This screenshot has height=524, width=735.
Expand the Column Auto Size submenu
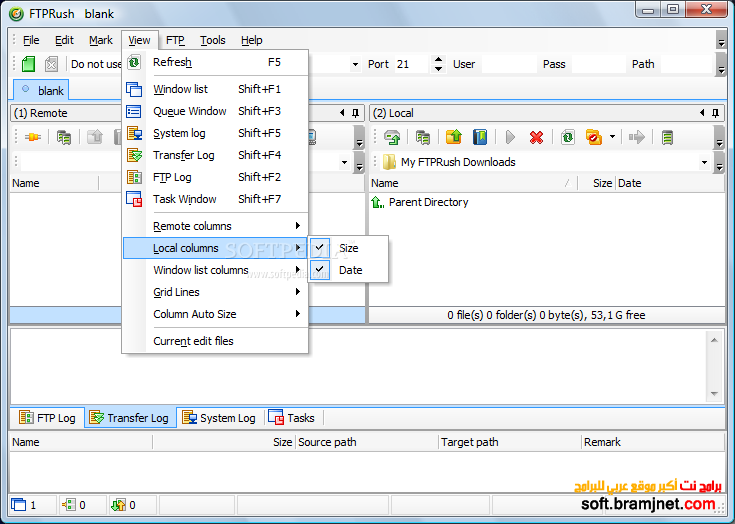pos(298,314)
